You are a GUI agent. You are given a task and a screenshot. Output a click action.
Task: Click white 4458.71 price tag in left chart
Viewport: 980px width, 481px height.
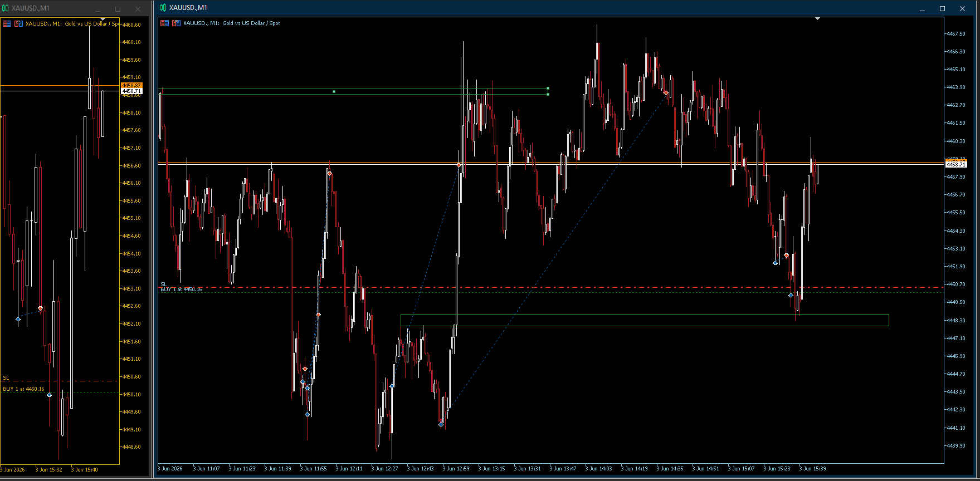pos(131,91)
